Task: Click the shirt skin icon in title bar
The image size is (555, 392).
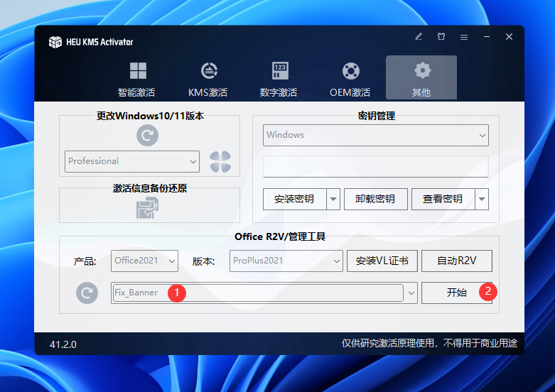Action: (441, 37)
